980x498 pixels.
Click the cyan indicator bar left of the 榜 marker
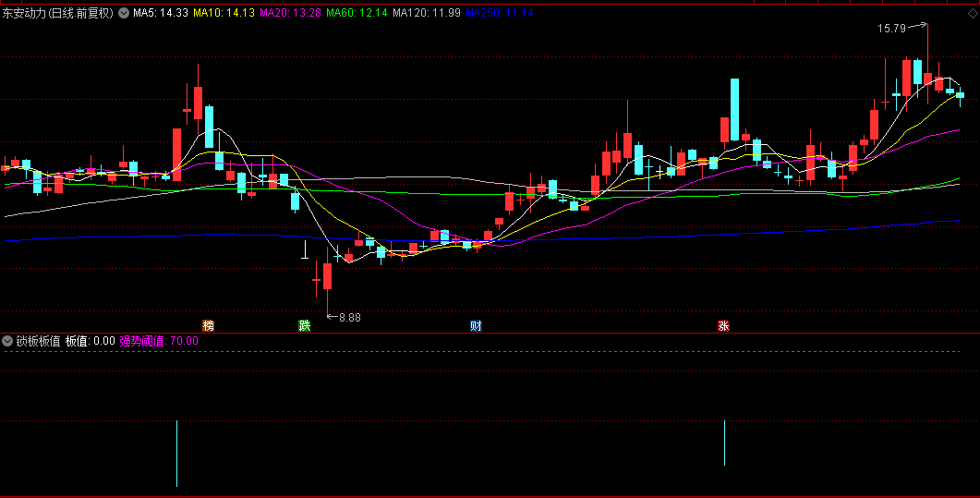coord(176,453)
